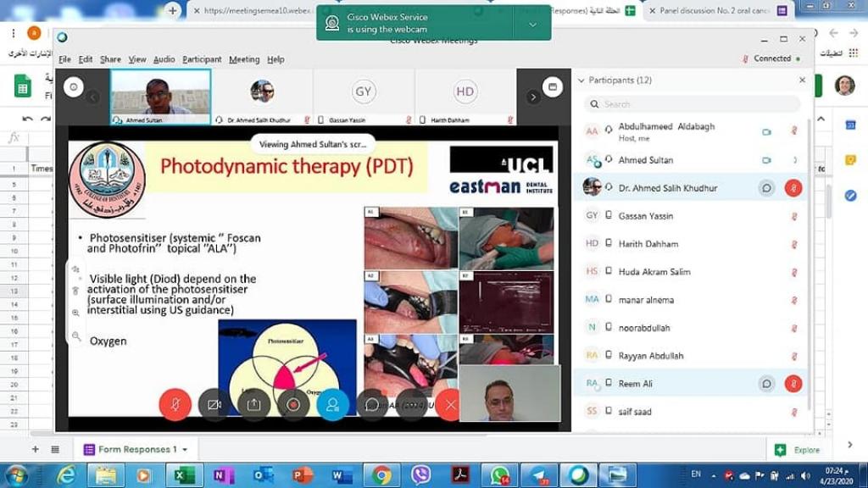Screen dimensions: 868x488
Task: Toggle the blue participants panel button
Action: [x=332, y=405]
